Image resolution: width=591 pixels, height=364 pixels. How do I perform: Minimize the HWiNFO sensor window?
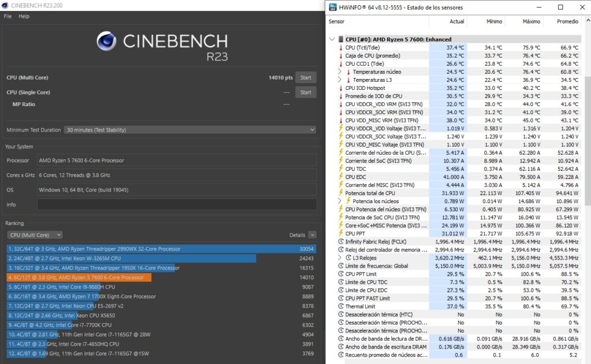(x=539, y=7)
